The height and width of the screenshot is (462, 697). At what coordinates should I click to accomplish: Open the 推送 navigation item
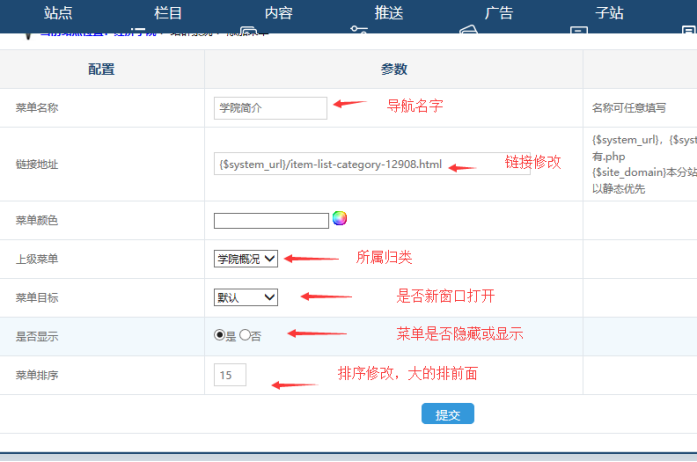point(389,13)
